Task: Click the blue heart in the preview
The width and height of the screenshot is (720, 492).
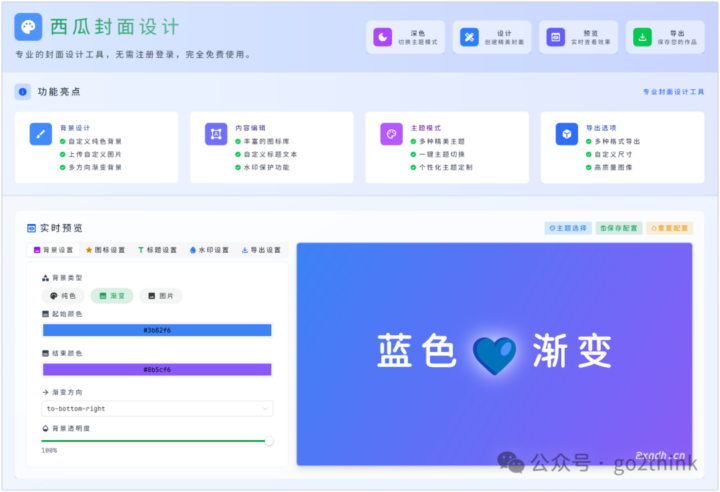Action: click(x=495, y=356)
